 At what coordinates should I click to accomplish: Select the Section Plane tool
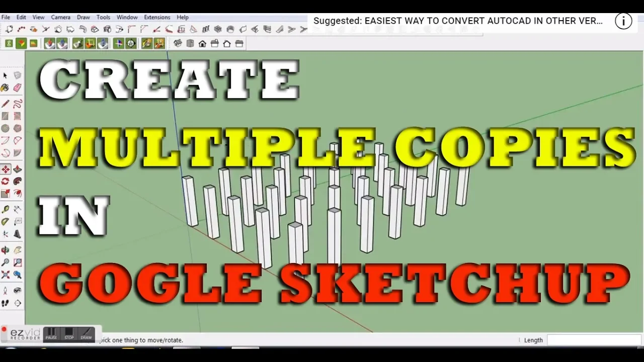18,303
